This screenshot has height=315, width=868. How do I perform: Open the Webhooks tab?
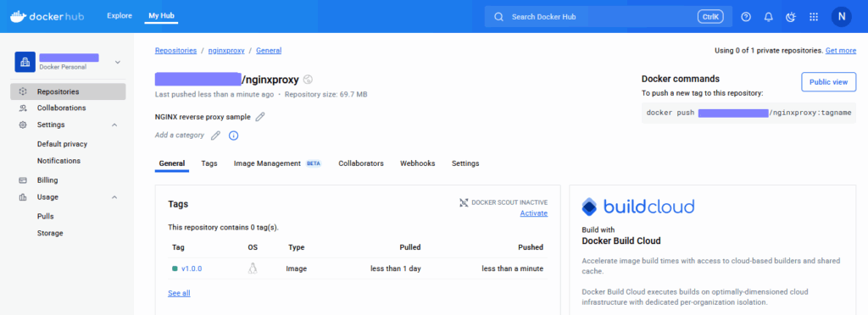[x=417, y=163]
